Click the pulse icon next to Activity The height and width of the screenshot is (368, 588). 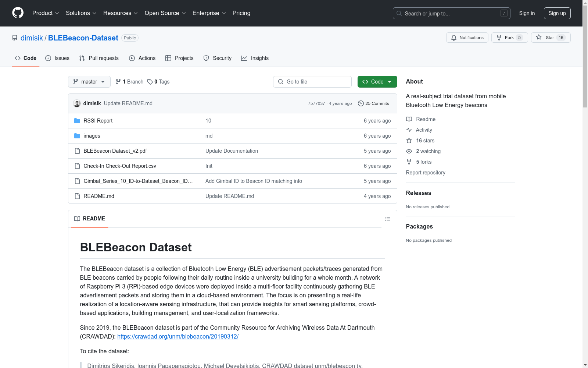click(409, 130)
